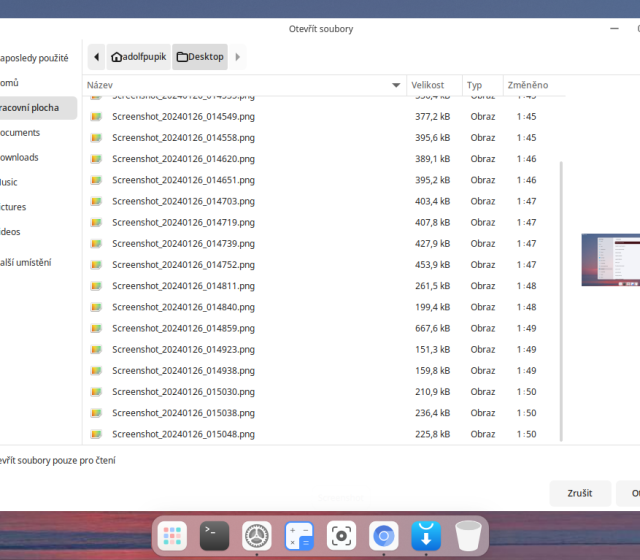Viewport: 640px width, 560px height.
Task: Select file Screenshot_20240126_015048.png
Action: 183,434
